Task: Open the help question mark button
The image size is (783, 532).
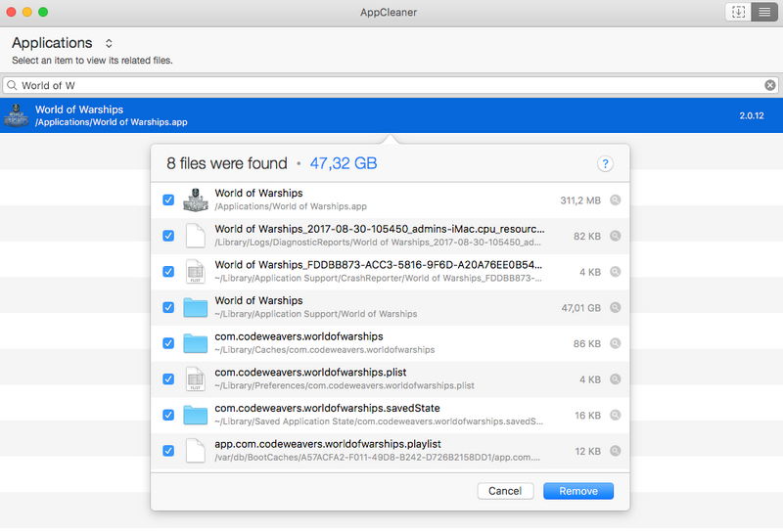Action: [x=605, y=163]
